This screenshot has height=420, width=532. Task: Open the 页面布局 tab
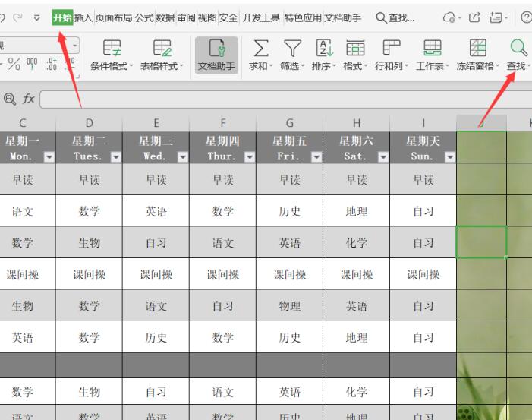tap(114, 17)
